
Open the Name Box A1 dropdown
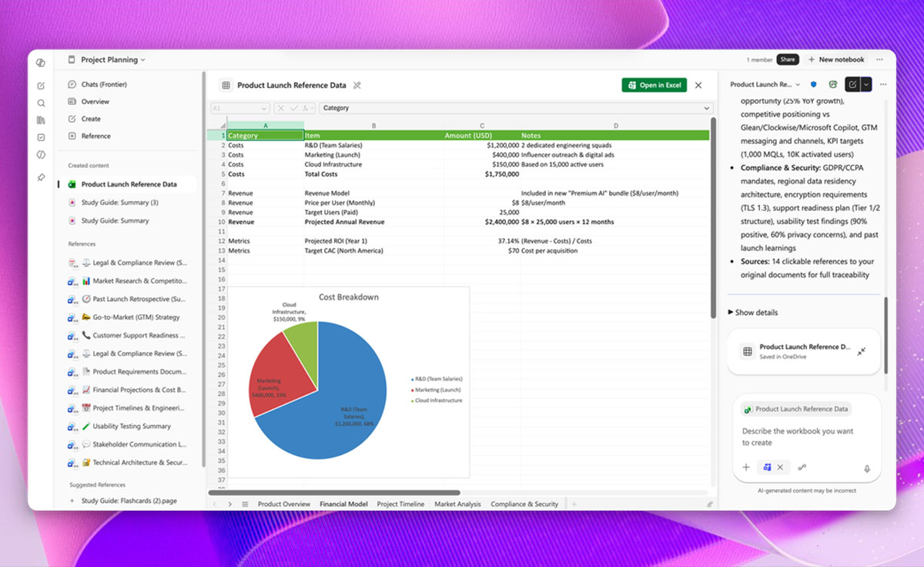pyautogui.click(x=264, y=109)
